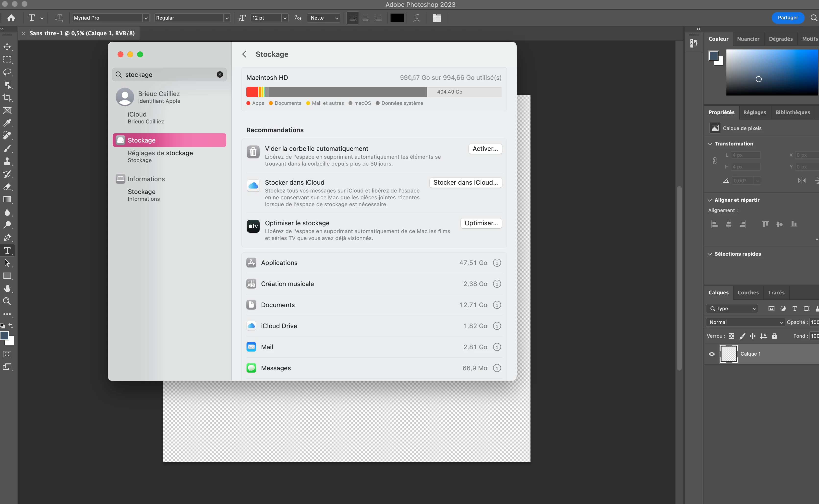The image size is (819, 504).
Task: Click the 12 pt font size field
Action: pos(266,18)
